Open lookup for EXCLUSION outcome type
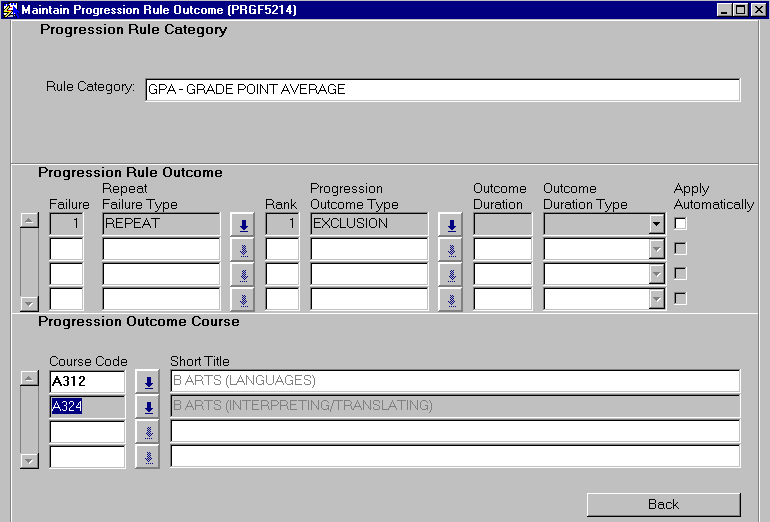Viewport: 770px width, 522px height. click(450, 224)
